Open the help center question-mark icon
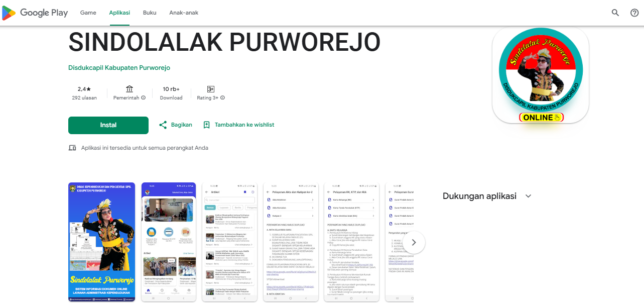The height and width of the screenshot is (305, 644). click(634, 13)
